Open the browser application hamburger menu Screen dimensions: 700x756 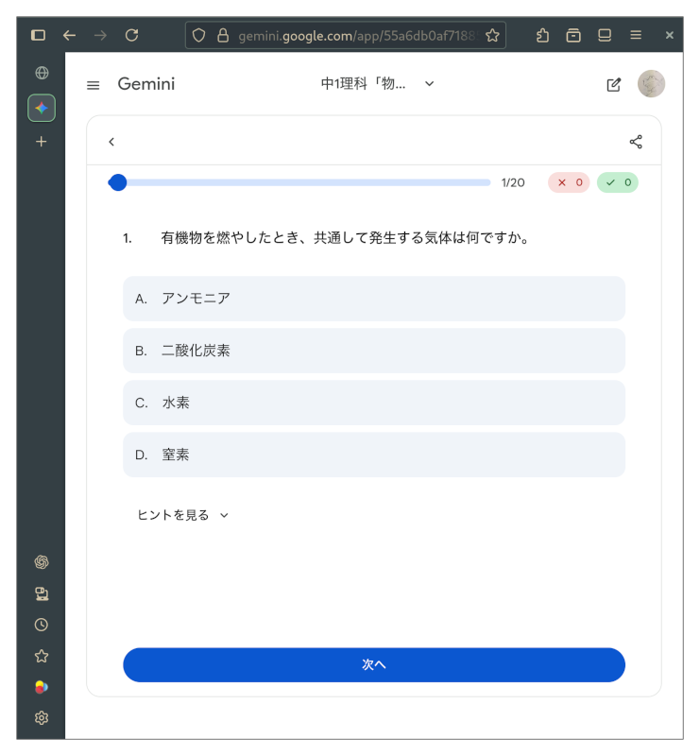[636, 35]
